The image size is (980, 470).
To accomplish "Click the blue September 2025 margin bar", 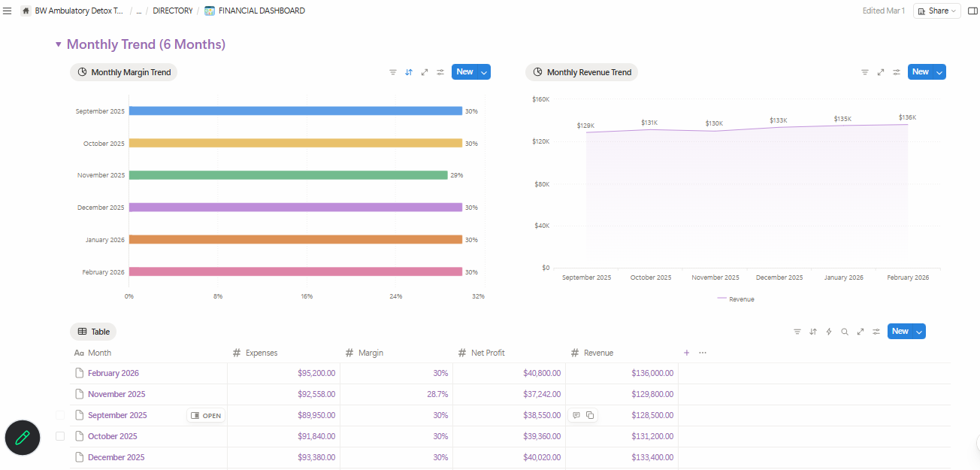I will click(x=295, y=111).
